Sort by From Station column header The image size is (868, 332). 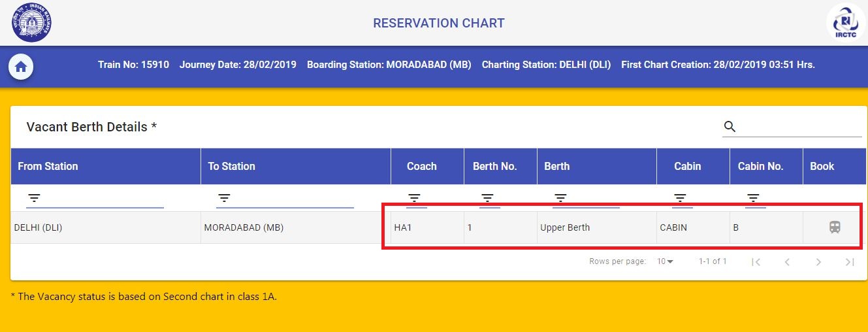point(48,166)
